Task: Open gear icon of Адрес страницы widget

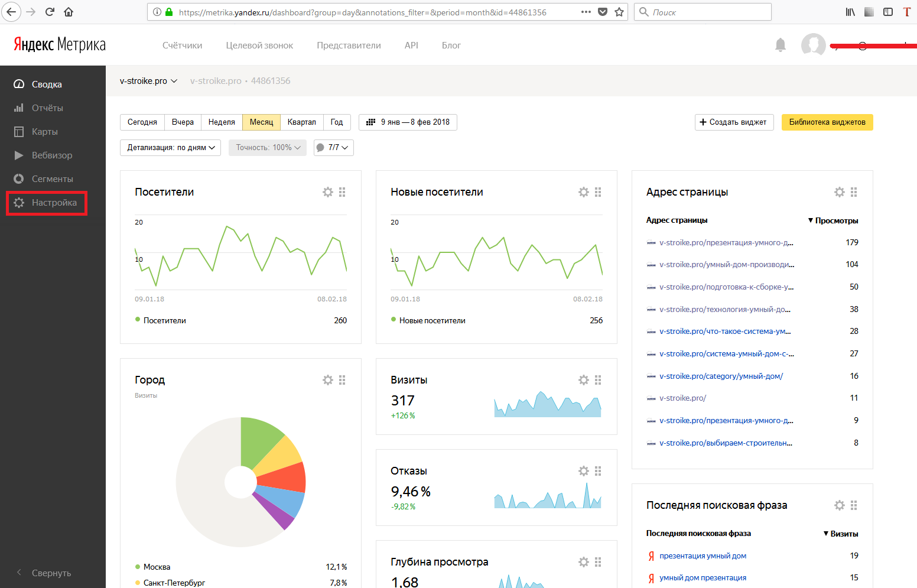Action: 839,192
